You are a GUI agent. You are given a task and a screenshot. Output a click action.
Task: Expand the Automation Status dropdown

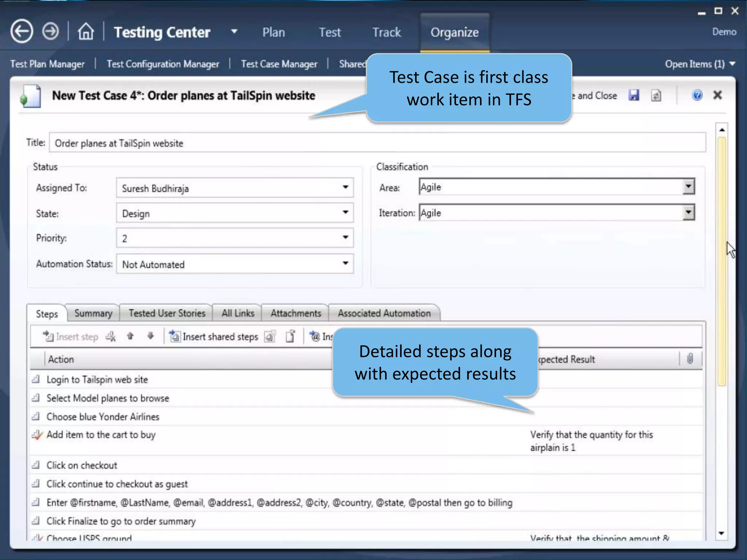click(345, 263)
